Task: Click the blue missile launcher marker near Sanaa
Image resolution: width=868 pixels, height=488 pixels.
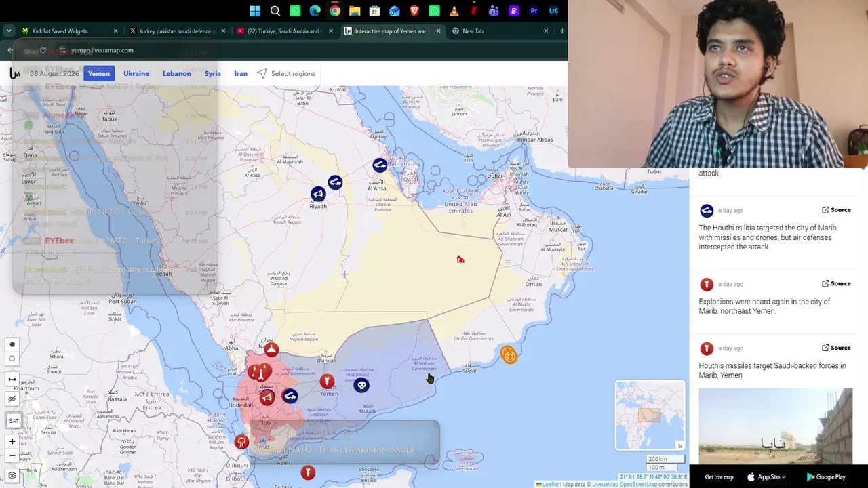Action: 290,396
